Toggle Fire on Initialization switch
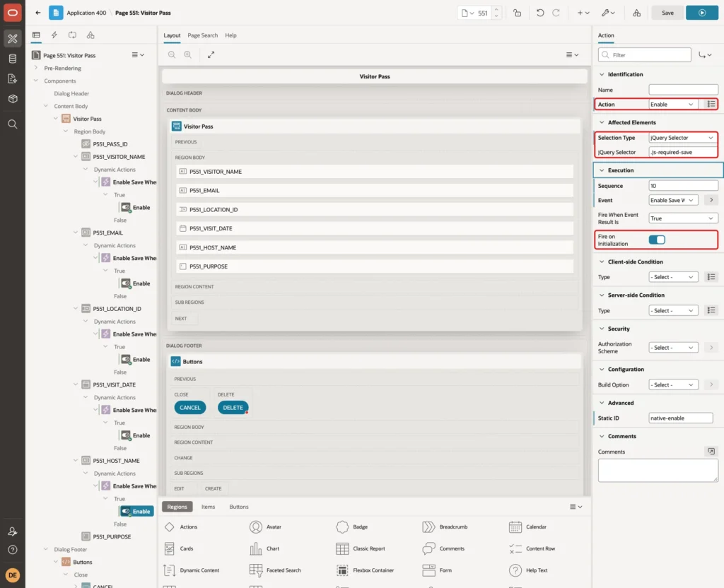Viewport: 724px width, 588px height. click(657, 240)
